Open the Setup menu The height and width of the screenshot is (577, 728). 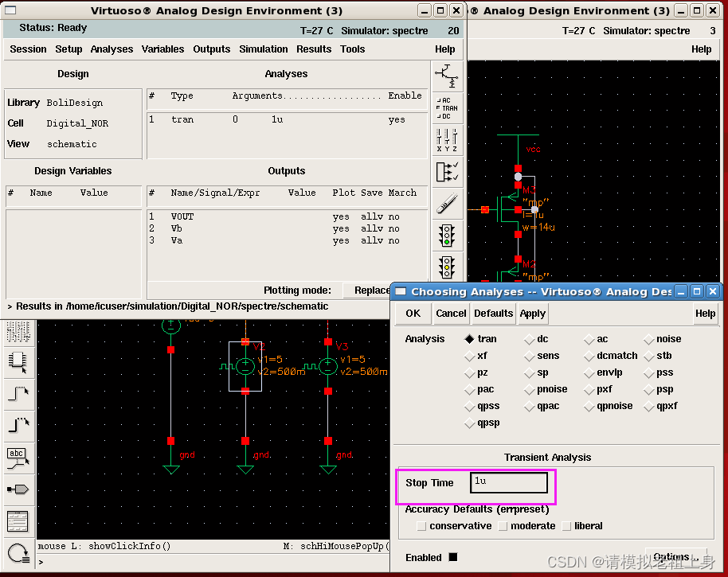[x=68, y=49]
